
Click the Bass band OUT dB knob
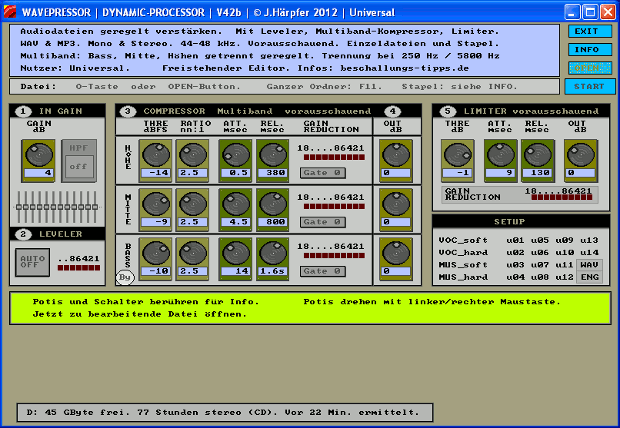coord(396,253)
